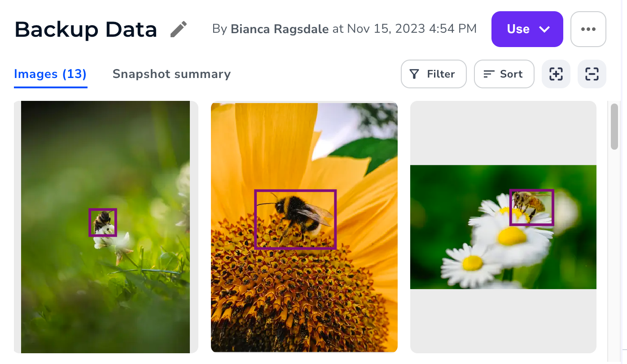The width and height of the screenshot is (627, 364).
Task: Toggle annotation boxes off with the minus-frame control
Action: tap(592, 74)
